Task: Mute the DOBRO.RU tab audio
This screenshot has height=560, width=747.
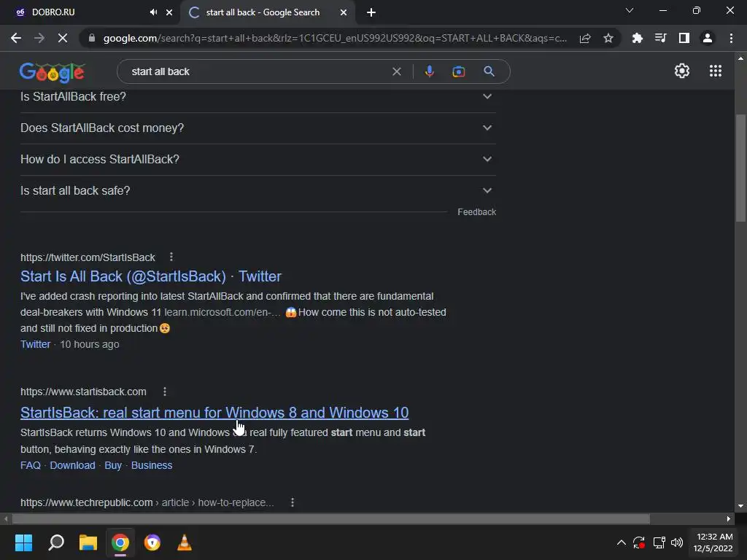Action: coord(153,12)
